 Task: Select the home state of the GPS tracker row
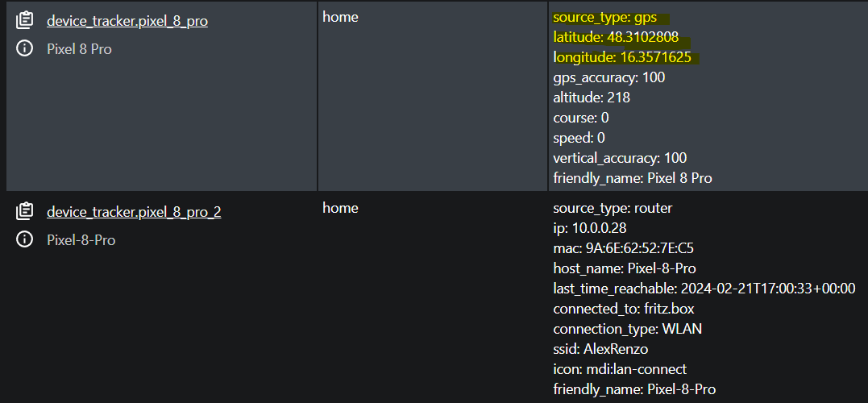click(x=340, y=17)
